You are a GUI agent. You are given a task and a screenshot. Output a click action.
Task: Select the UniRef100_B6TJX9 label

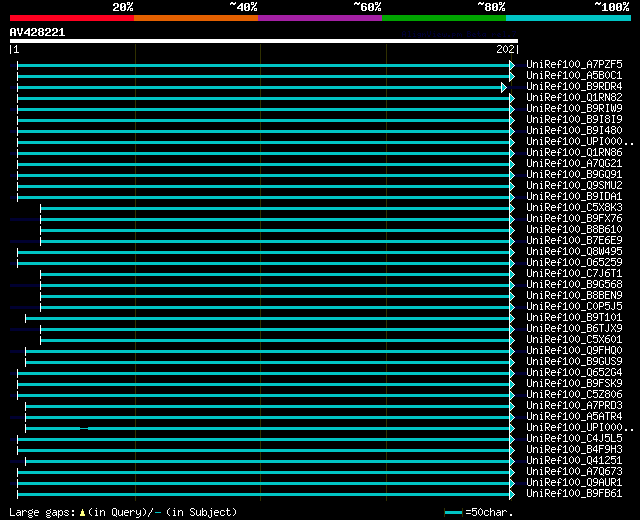tap(574, 329)
